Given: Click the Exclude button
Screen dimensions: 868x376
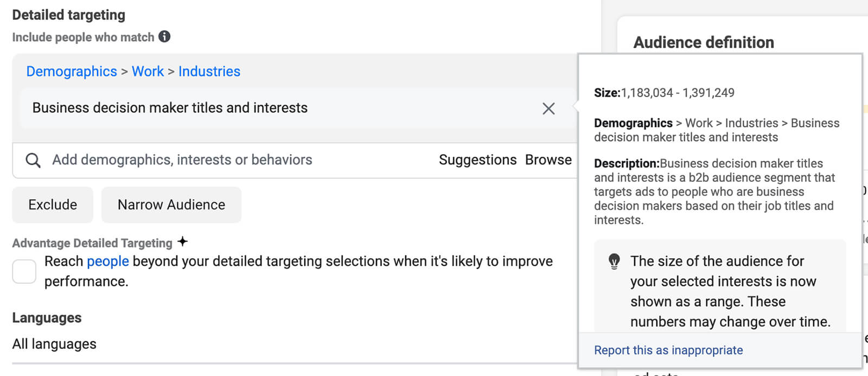Looking at the screenshot, I should pos(53,205).
